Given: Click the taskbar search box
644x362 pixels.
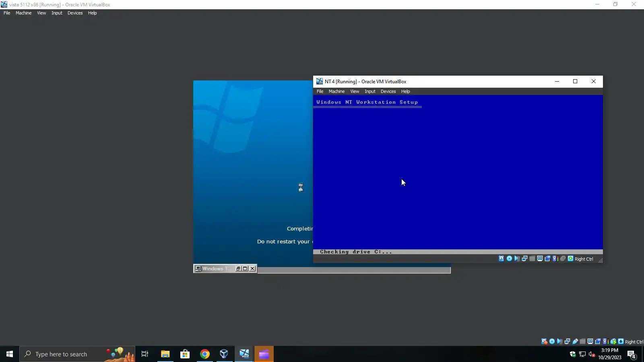Looking at the screenshot, I should [x=77, y=354].
